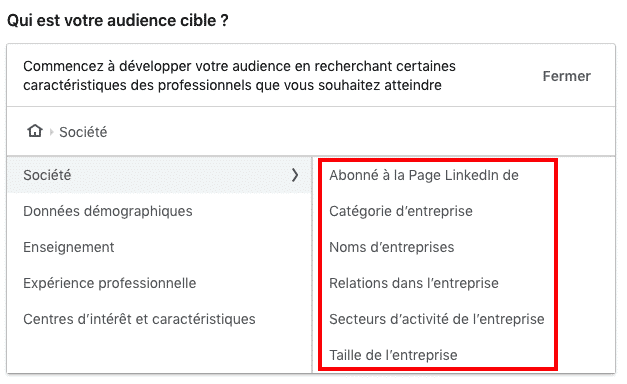Select Relations dans l'entreprise option
The width and height of the screenshot is (627, 384).
[x=414, y=283]
